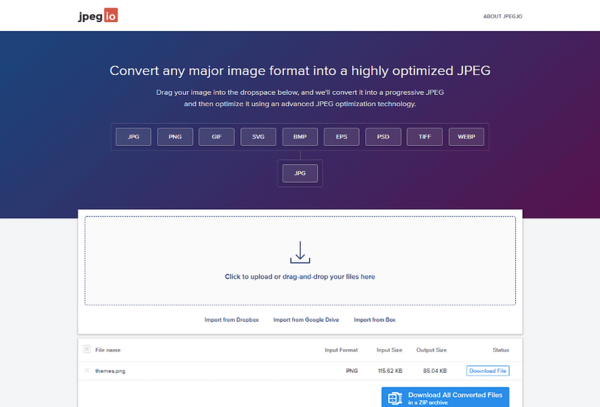
Task: Select the SVG input format button
Action: click(258, 137)
